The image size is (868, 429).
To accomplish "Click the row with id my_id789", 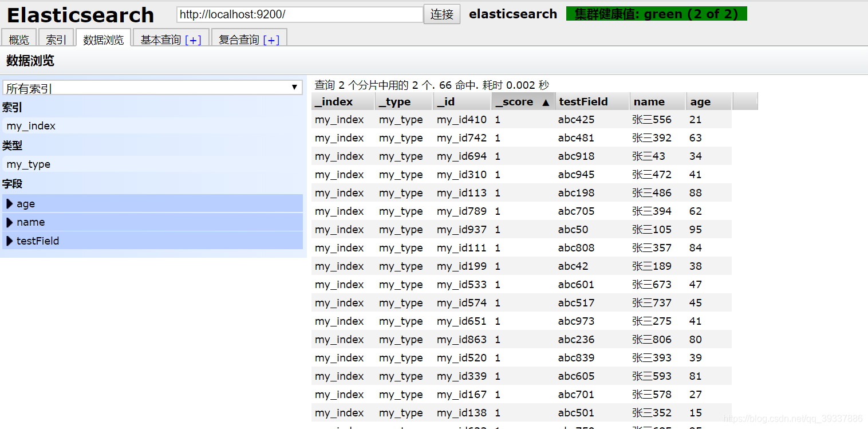I will pyautogui.click(x=521, y=211).
